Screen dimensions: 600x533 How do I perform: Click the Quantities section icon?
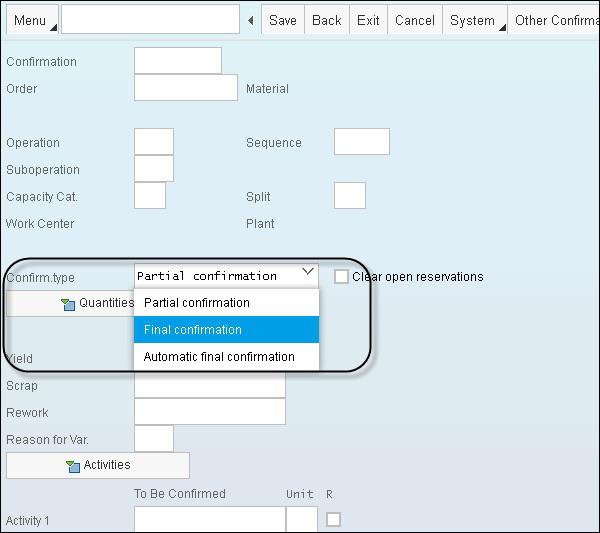point(68,305)
